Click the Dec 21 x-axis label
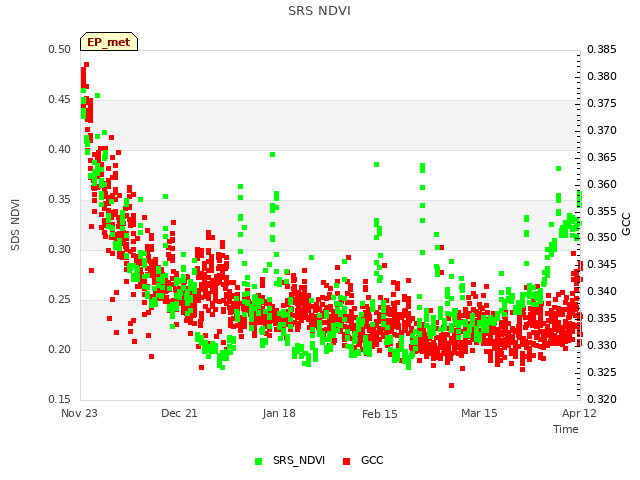640x480 pixels. click(179, 413)
